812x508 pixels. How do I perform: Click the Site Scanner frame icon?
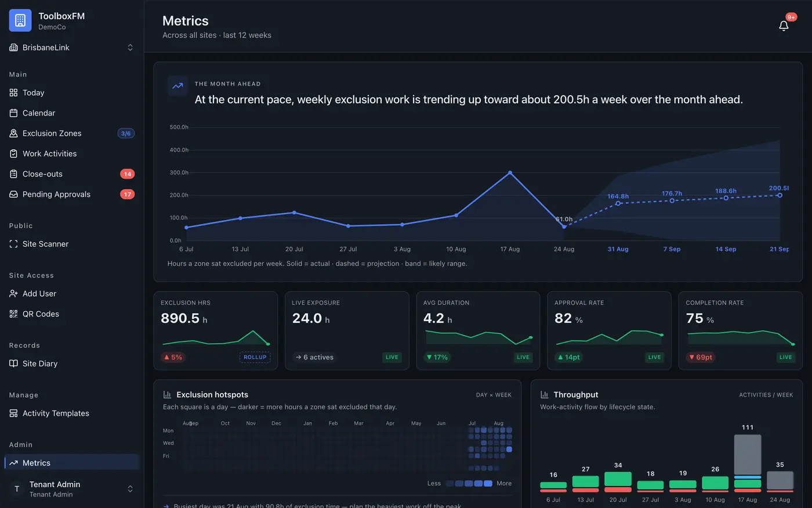click(14, 244)
